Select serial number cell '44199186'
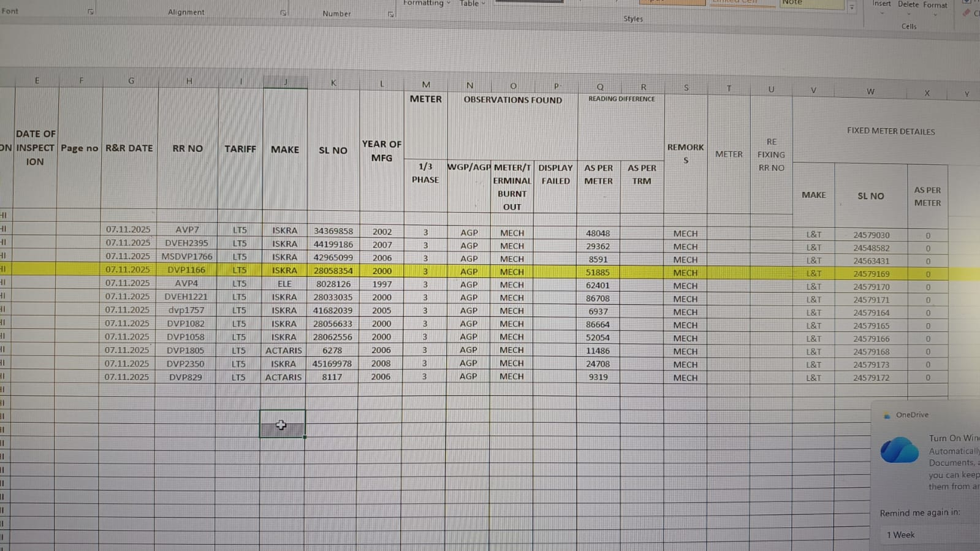Image resolution: width=980 pixels, height=551 pixels. pyautogui.click(x=333, y=245)
